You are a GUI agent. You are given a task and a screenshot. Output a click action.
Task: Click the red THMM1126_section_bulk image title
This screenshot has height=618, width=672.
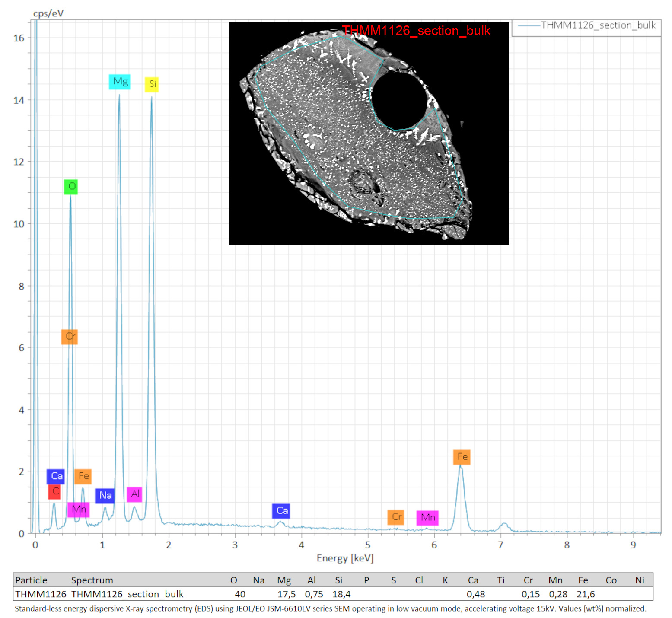click(416, 31)
